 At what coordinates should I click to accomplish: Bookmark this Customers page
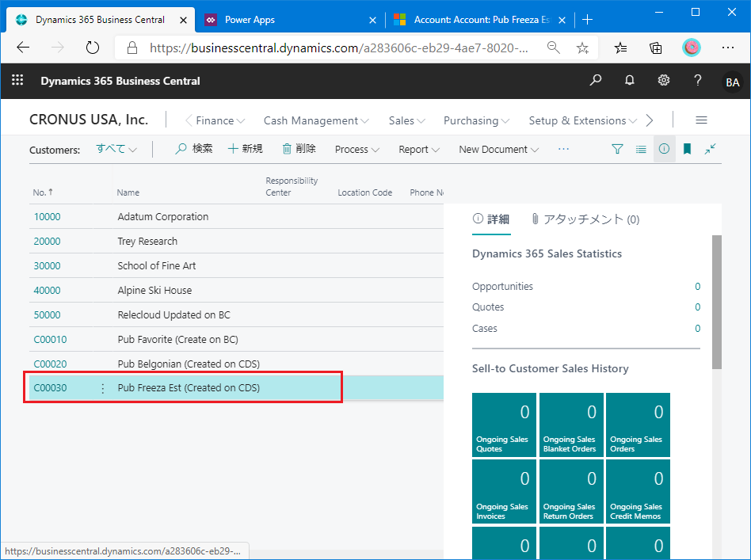pyautogui.click(x=688, y=149)
